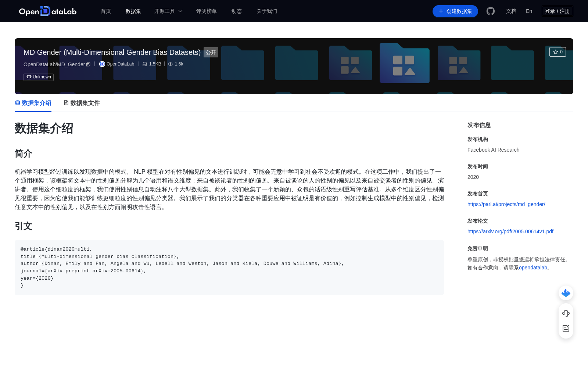Open the parl.ai md_gender homepage link
Viewport: 588px width, 368px height.
click(x=506, y=204)
